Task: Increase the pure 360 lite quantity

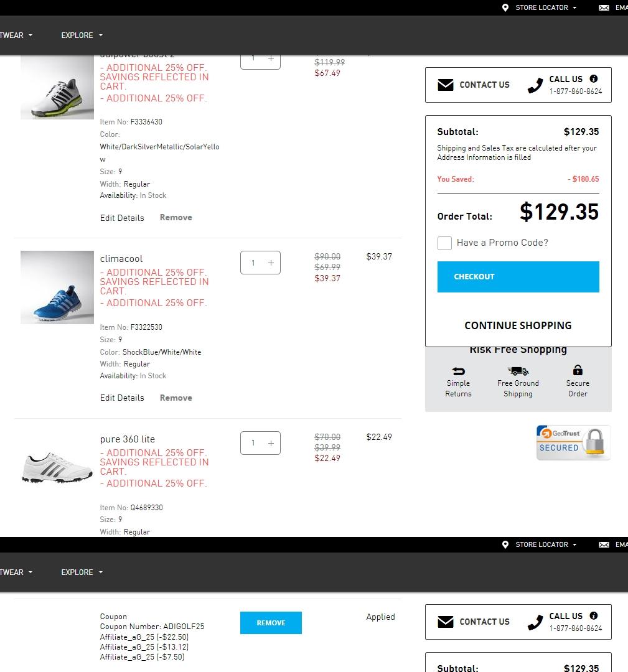Action: (x=271, y=443)
